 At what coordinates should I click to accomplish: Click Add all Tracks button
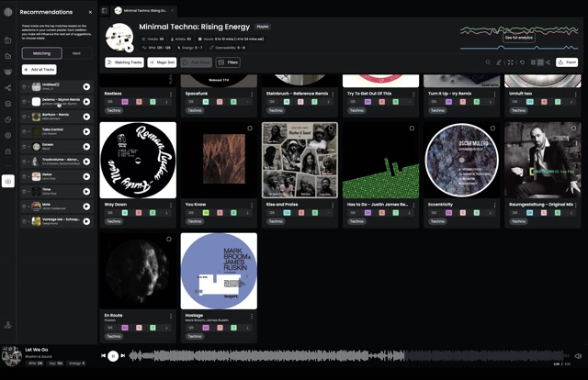point(40,70)
